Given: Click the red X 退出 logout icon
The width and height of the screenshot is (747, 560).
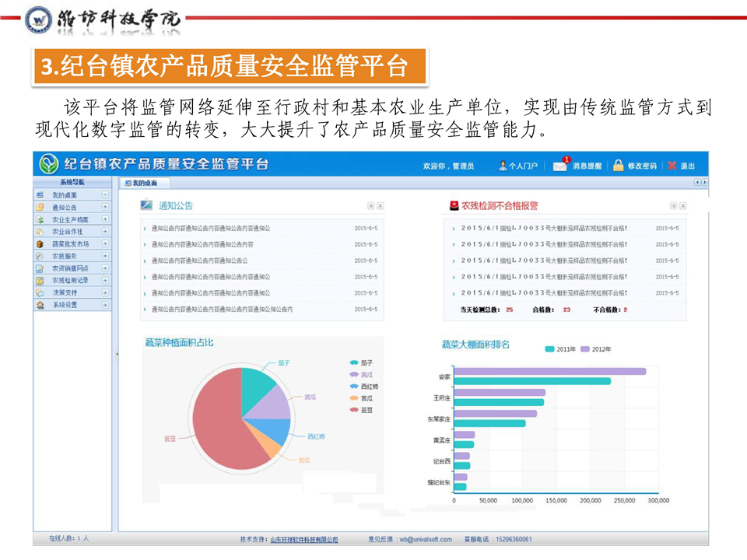Looking at the screenshot, I should coord(672,166).
